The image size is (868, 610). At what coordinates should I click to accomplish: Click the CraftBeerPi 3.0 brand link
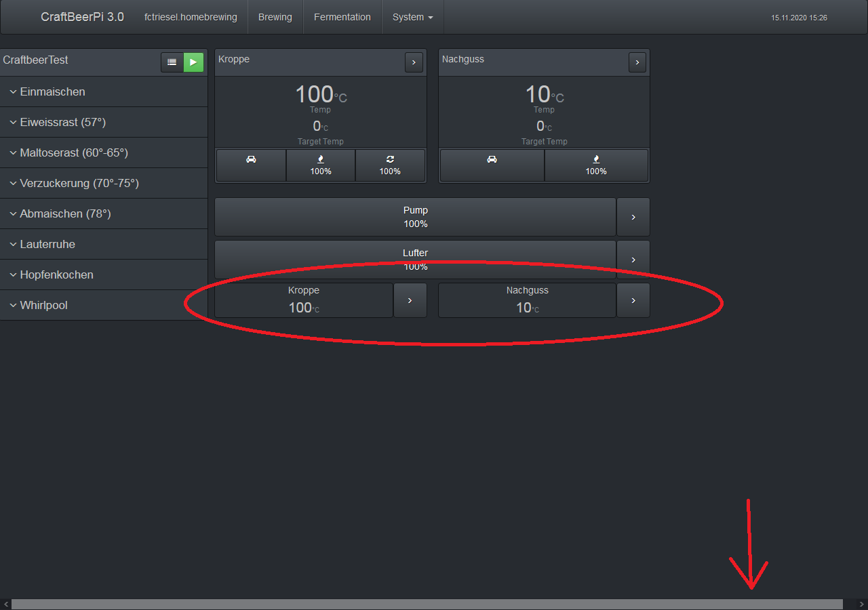(x=82, y=17)
